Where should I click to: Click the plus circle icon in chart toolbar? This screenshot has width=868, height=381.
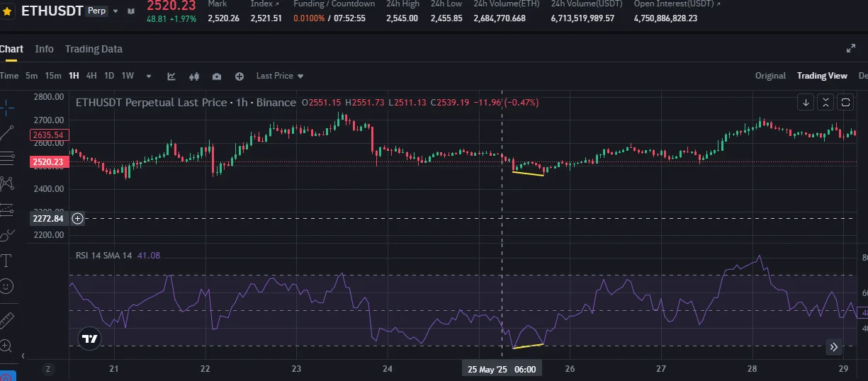[x=239, y=76]
